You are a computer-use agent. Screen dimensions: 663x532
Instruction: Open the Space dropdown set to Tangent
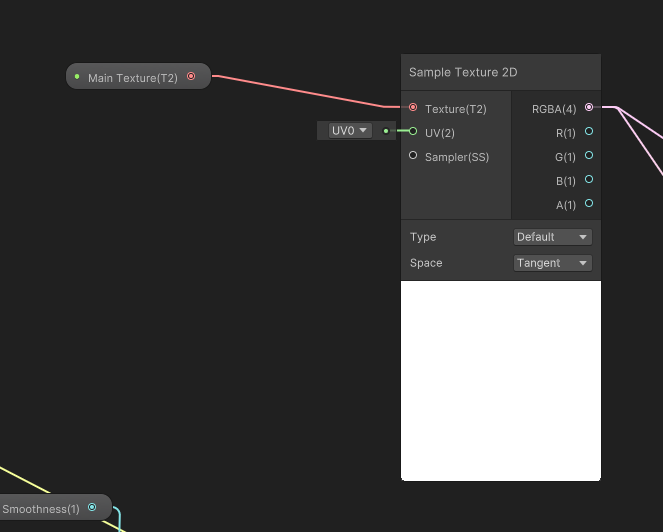tap(553, 263)
